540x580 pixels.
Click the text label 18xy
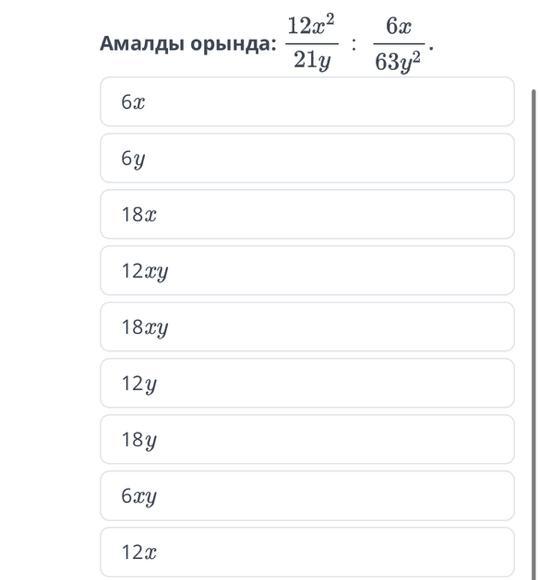(x=145, y=328)
